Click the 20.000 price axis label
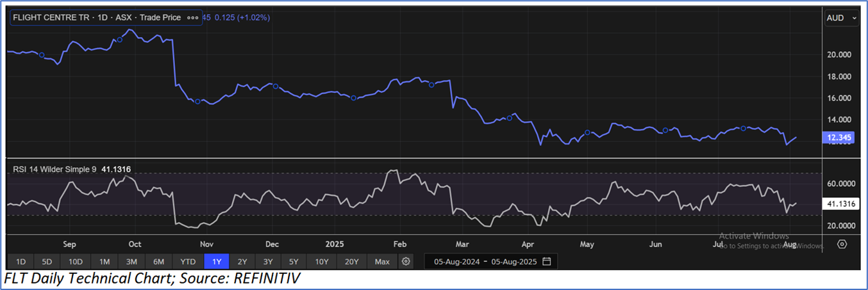868x290 pixels. click(x=839, y=55)
